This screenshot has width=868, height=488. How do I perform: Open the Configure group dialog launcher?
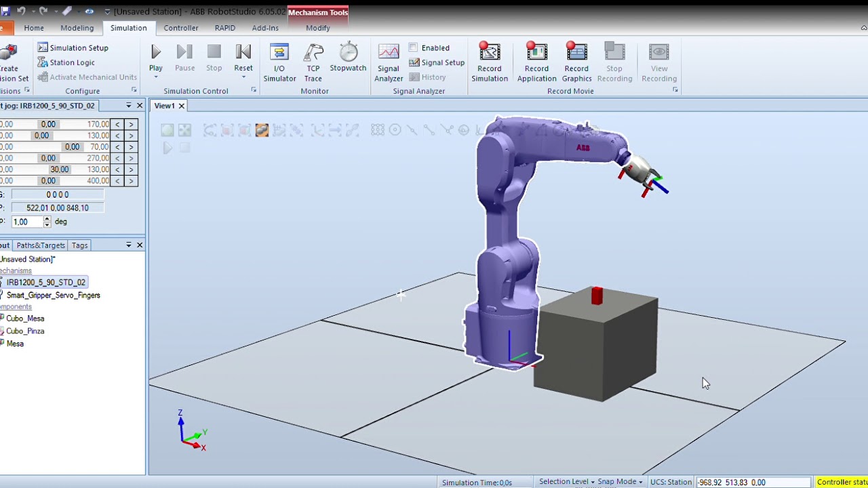[x=134, y=90]
